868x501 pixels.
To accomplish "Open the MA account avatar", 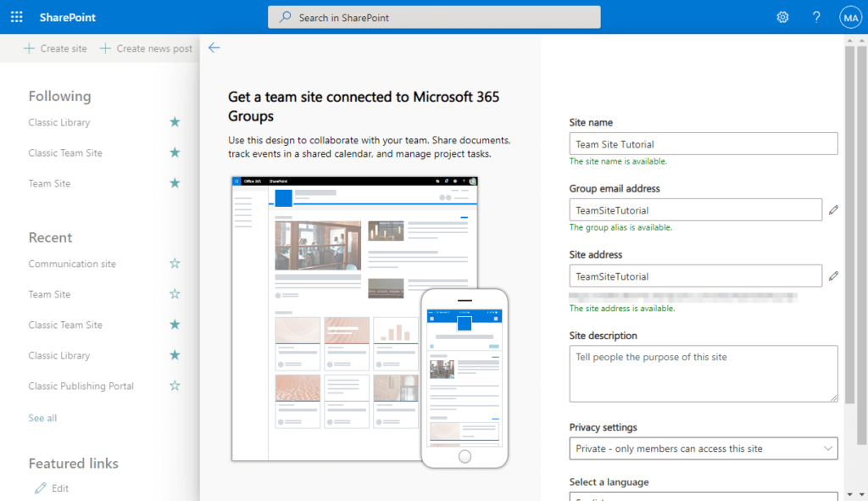I will (x=850, y=17).
